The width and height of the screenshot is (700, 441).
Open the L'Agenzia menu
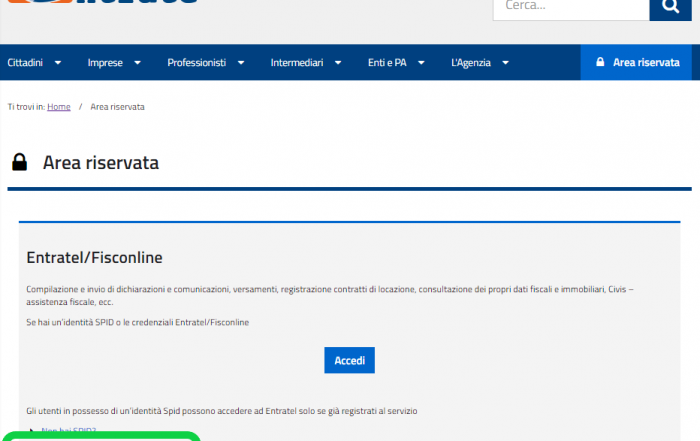pyautogui.click(x=471, y=62)
